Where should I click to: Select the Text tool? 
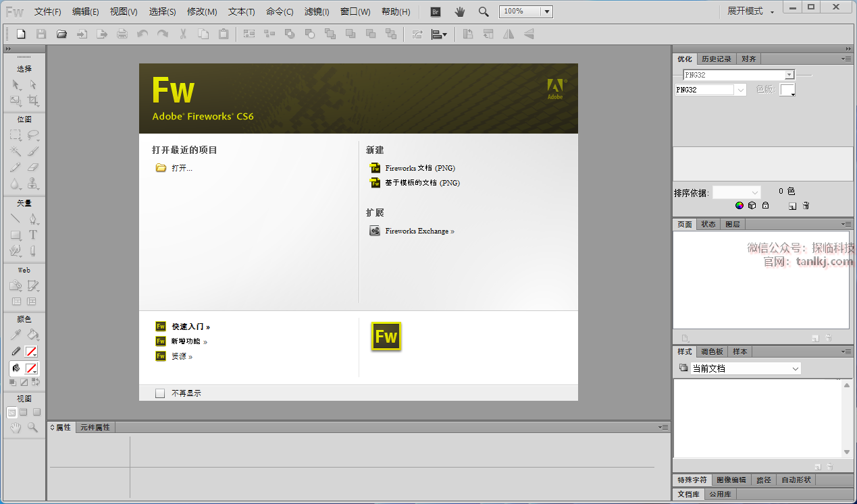pyautogui.click(x=32, y=235)
